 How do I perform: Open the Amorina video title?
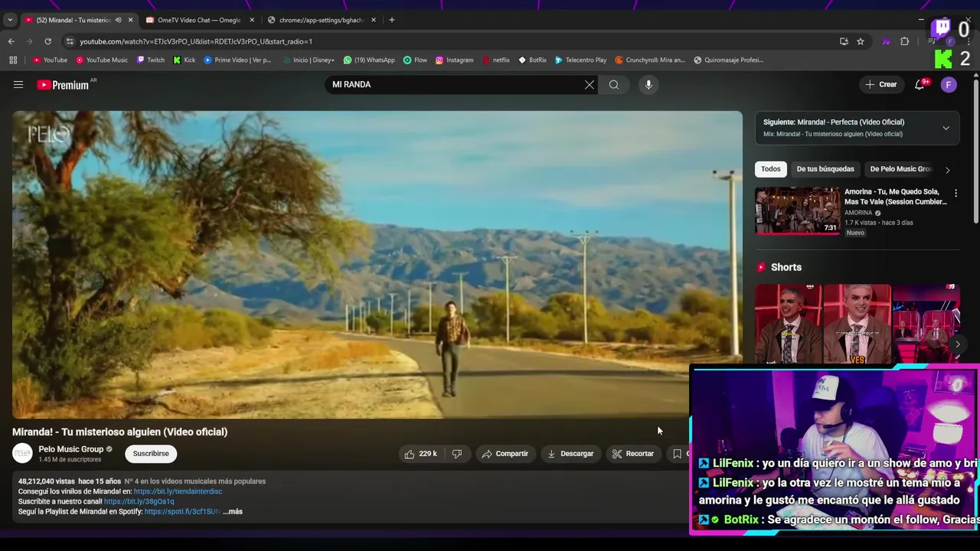click(895, 197)
